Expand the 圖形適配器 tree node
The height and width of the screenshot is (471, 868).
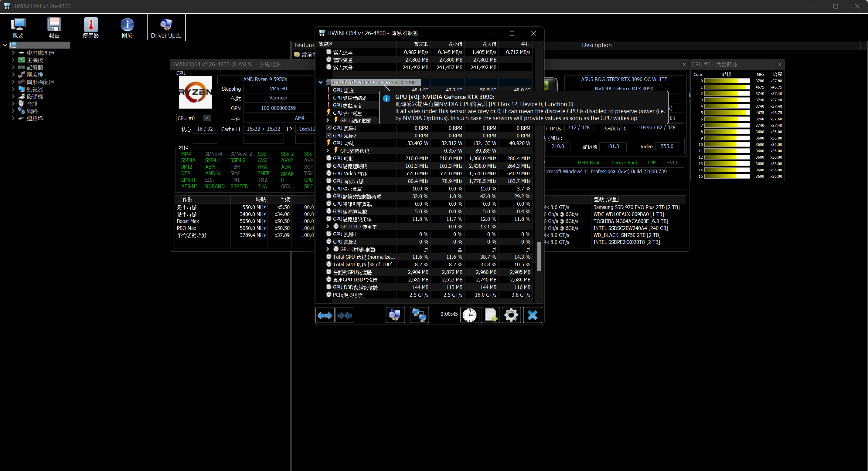(13, 82)
